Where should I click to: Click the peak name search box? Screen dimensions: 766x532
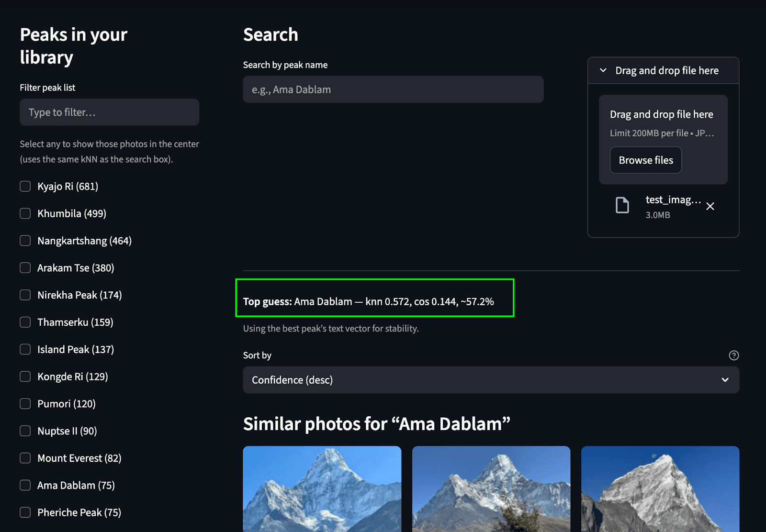[x=393, y=89]
